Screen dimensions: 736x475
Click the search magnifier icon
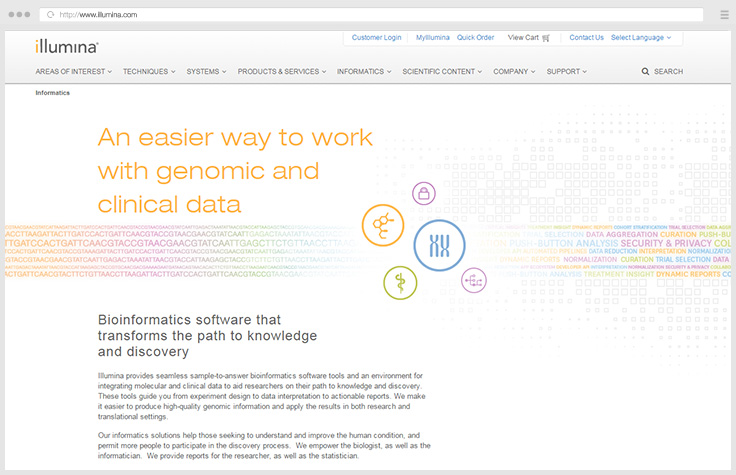click(645, 72)
